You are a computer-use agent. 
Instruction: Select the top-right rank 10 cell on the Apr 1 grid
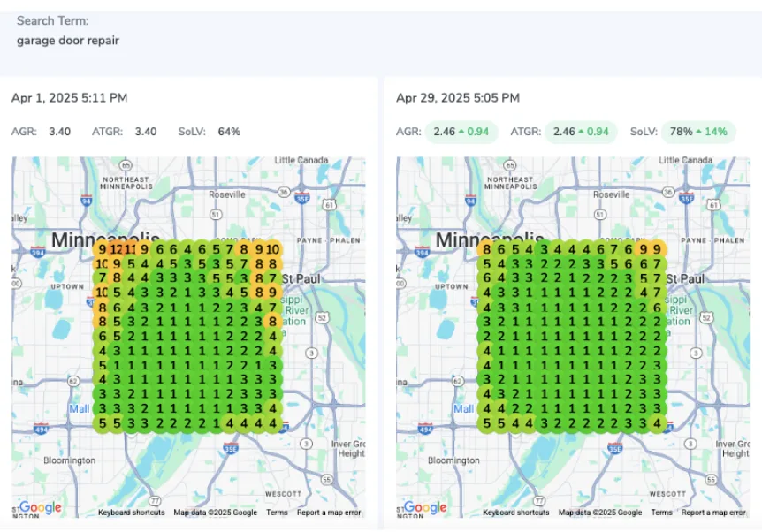click(273, 249)
